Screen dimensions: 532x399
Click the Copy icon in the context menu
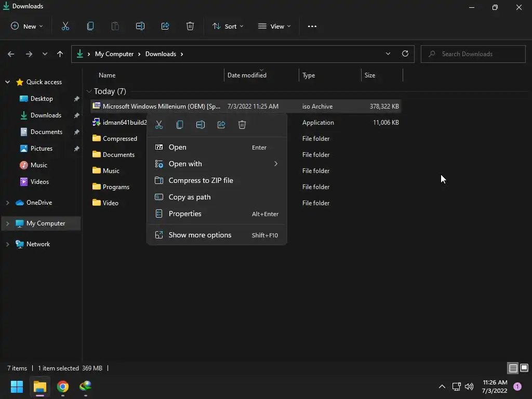tap(180, 125)
